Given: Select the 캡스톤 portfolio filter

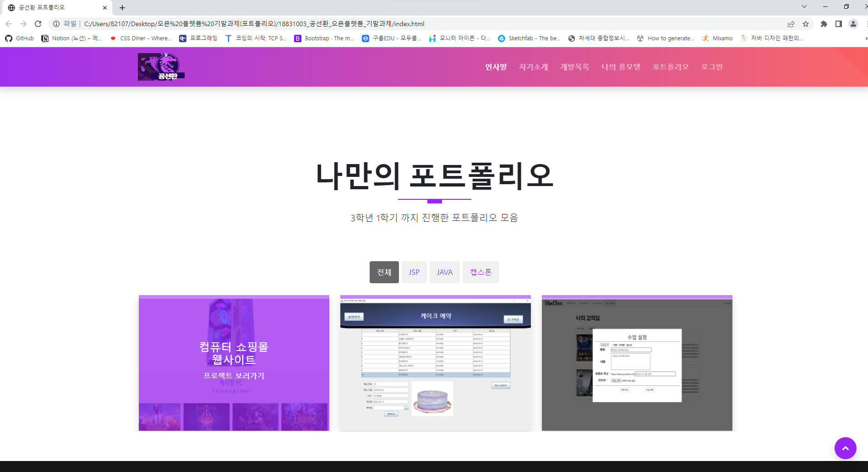Looking at the screenshot, I should click(x=480, y=272).
